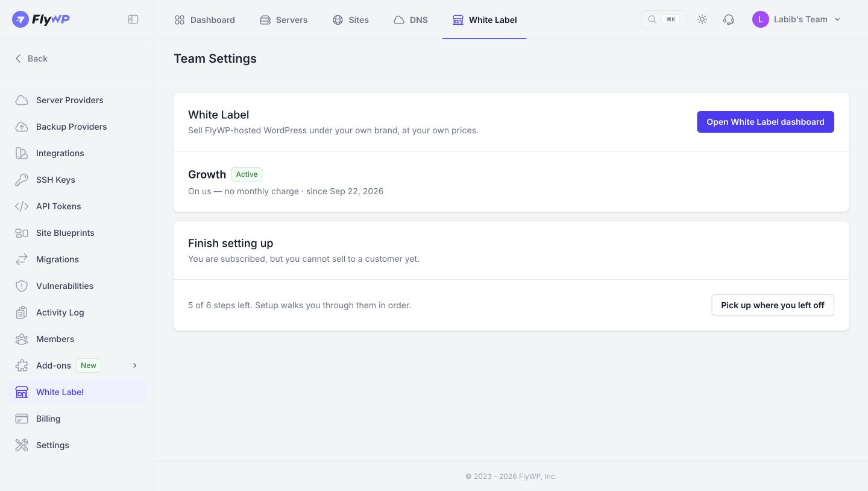Image resolution: width=868 pixels, height=491 pixels.
Task: Select the DNS tab
Action: click(x=410, y=20)
